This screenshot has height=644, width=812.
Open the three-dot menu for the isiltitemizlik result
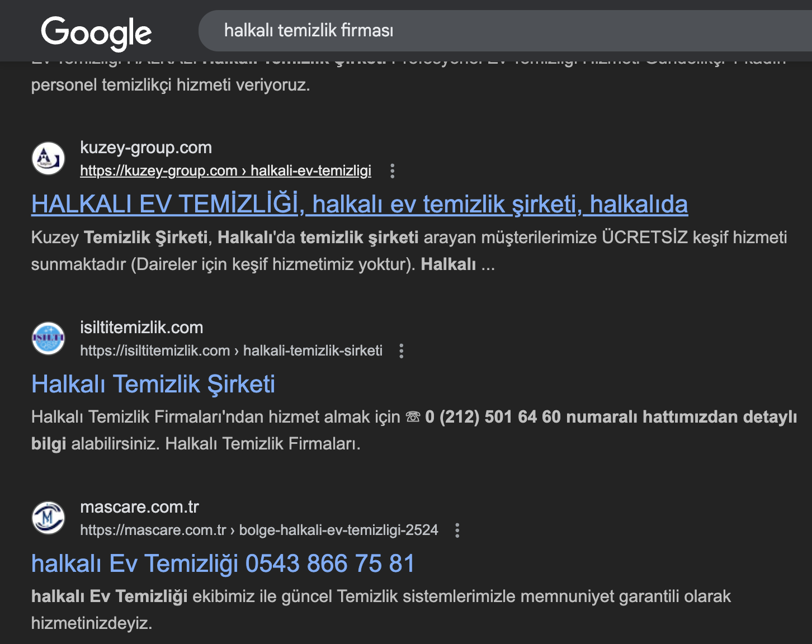pyautogui.click(x=402, y=351)
